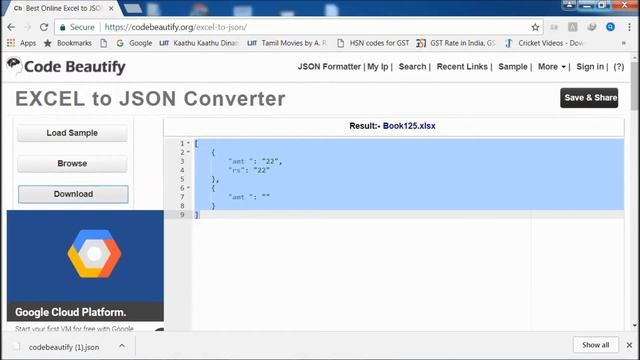Expand options for codebeautify (1).json download
This screenshot has height=360, width=640.
point(122,346)
